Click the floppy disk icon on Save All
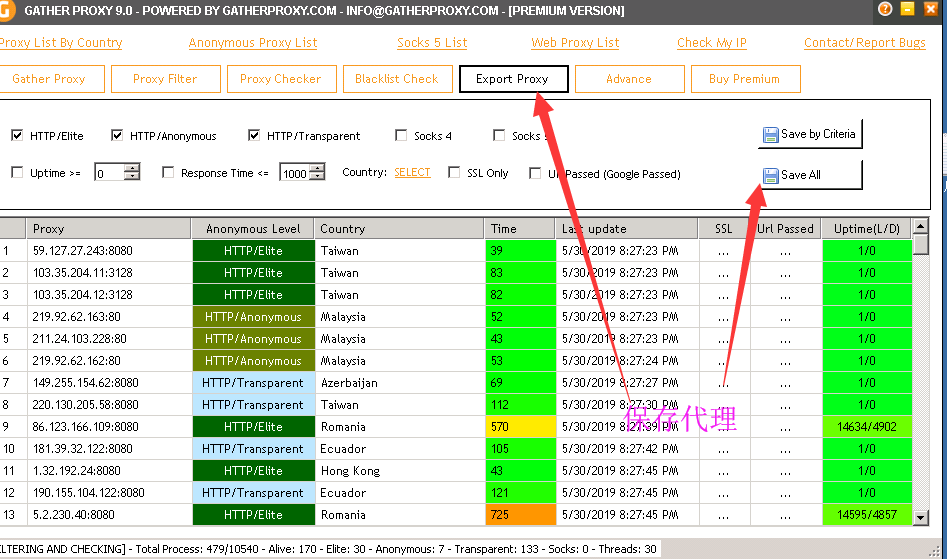947x559 pixels. [x=770, y=175]
